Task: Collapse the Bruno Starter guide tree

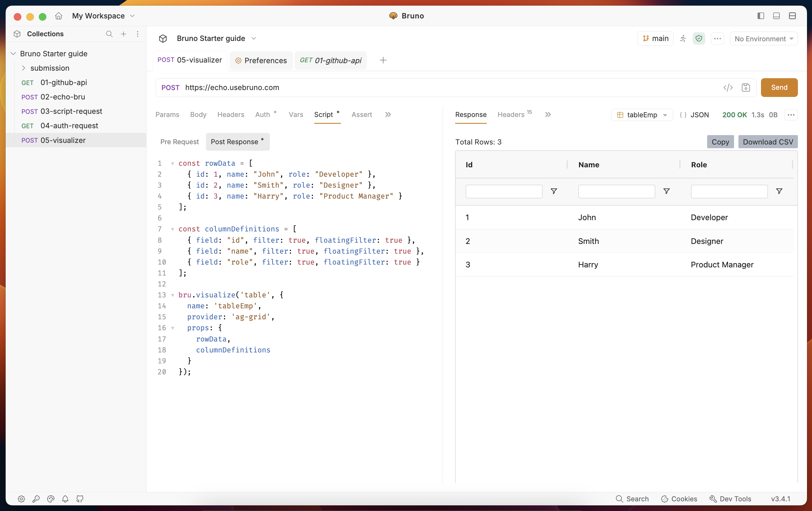Action: pos(13,54)
